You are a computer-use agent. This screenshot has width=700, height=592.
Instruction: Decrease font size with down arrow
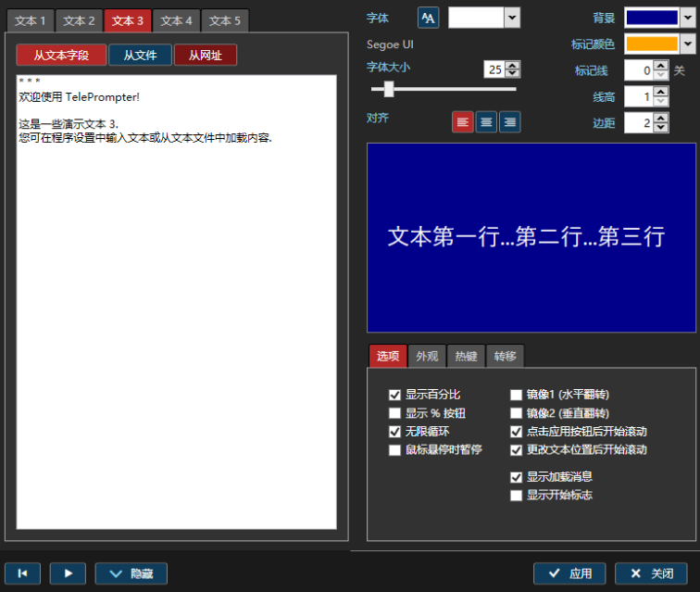point(513,73)
